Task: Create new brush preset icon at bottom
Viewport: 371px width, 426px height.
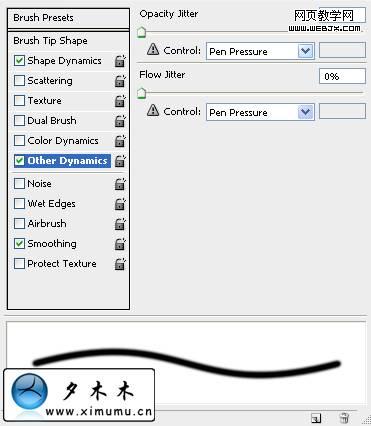Action: click(316, 418)
